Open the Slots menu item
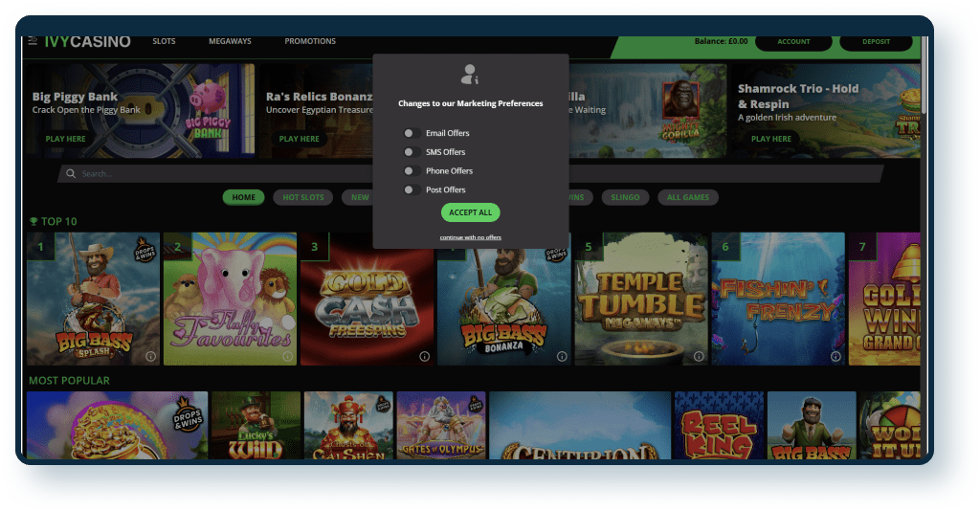Viewport: 980px width, 511px height. coord(164,42)
